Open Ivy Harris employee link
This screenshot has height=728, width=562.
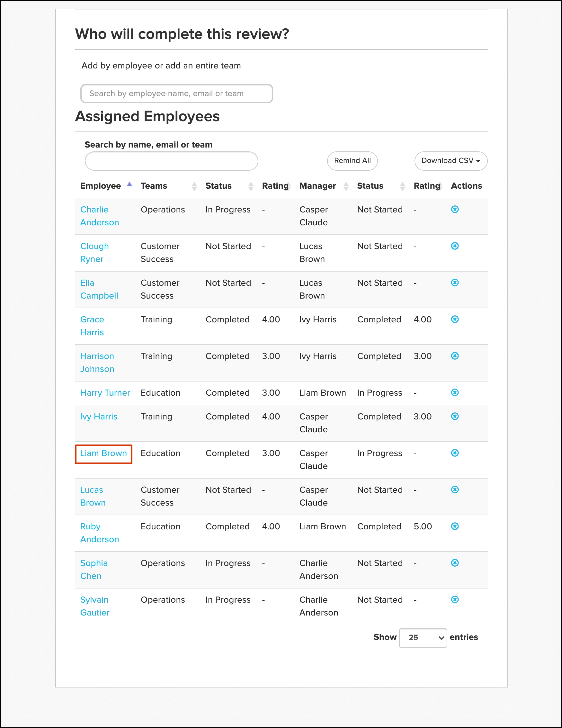pos(99,417)
